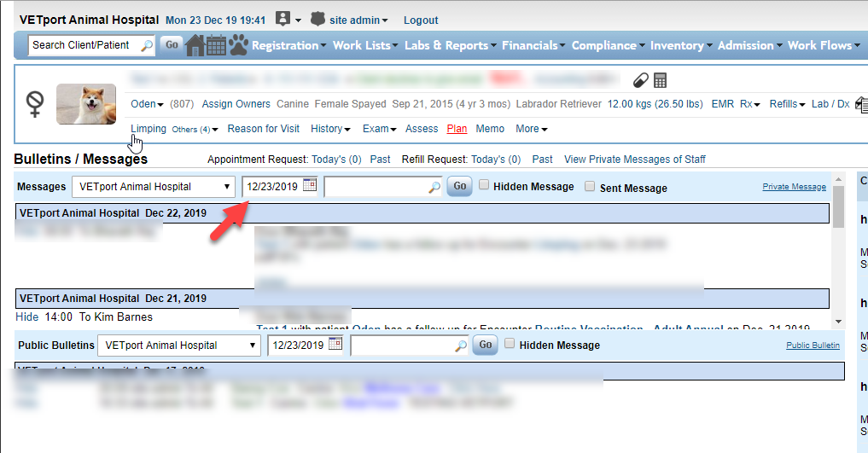Toggle Hidden Message checkbox in Public Bulletins

click(x=510, y=344)
